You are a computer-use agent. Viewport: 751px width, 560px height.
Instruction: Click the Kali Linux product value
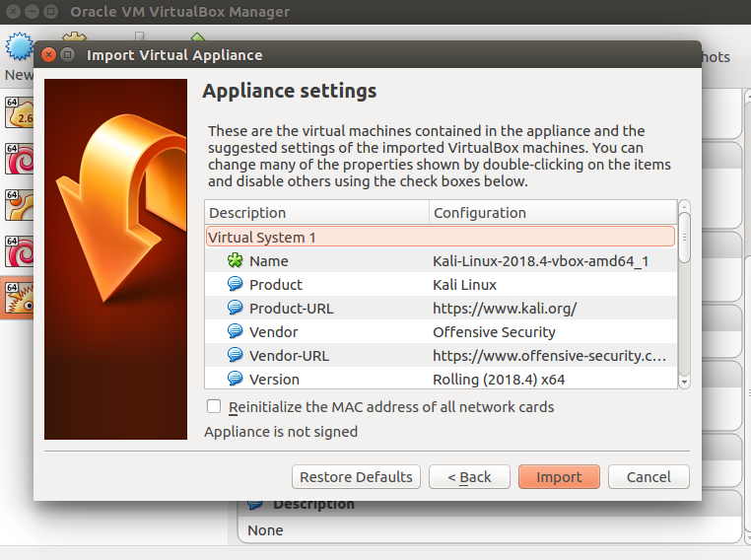(x=464, y=285)
